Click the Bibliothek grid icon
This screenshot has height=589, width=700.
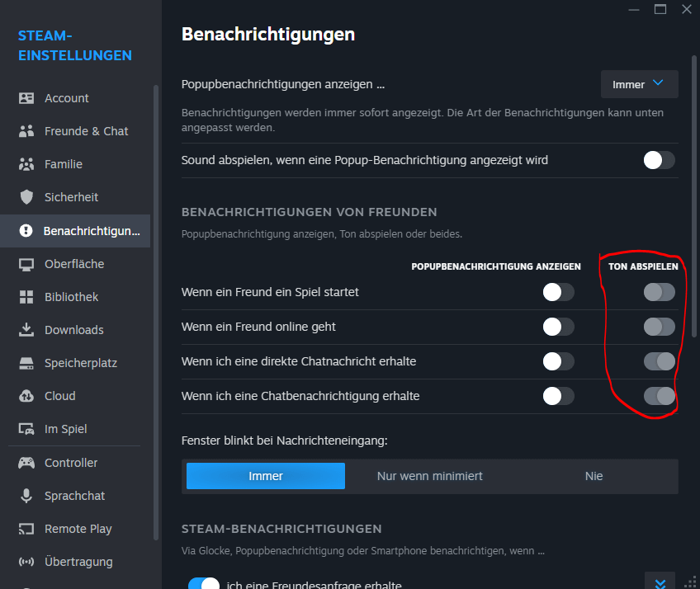[26, 297]
